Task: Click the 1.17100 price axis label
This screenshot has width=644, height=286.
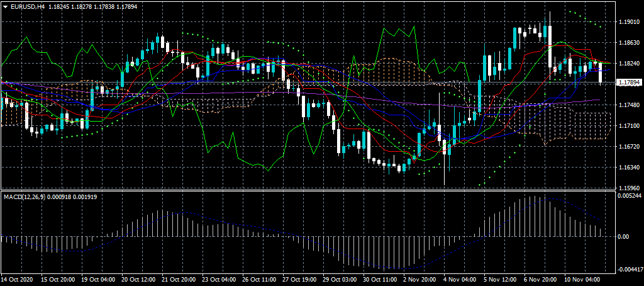Action: [628, 126]
